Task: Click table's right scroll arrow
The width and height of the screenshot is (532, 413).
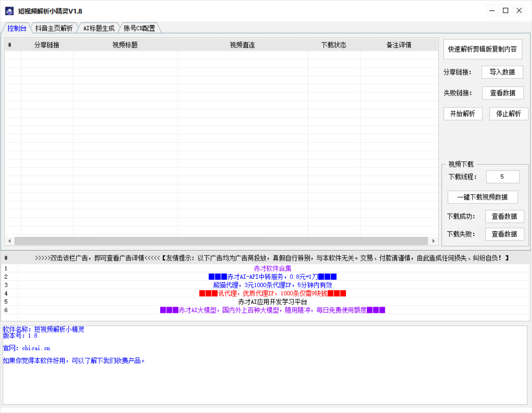Action: coord(434,241)
